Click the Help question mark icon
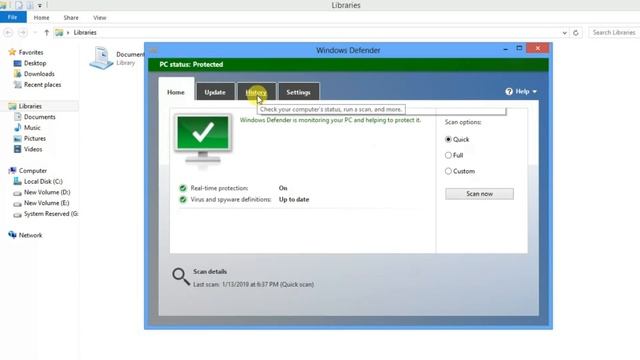The image size is (640, 360). click(x=509, y=91)
